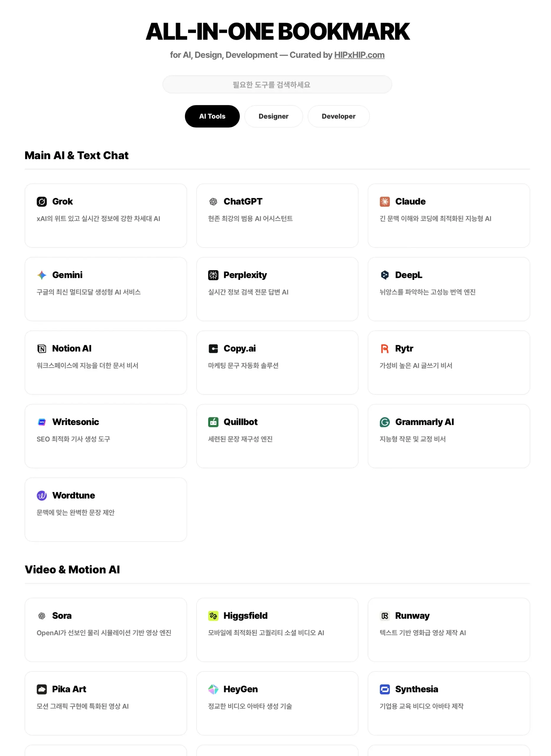Click the Synthesia blue icon
Image resolution: width=551 pixels, height=756 pixels.
(x=385, y=689)
